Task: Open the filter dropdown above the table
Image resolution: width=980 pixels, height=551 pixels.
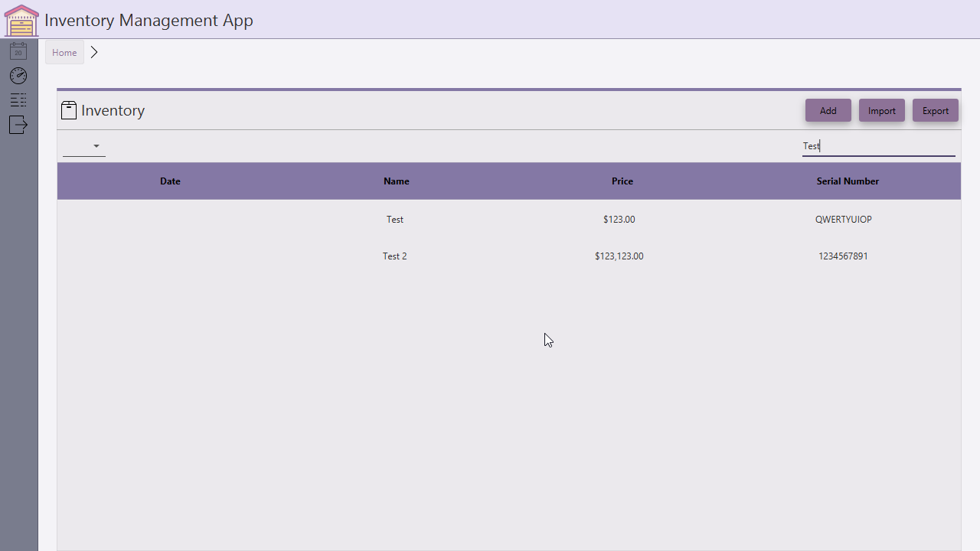Action: coord(84,145)
